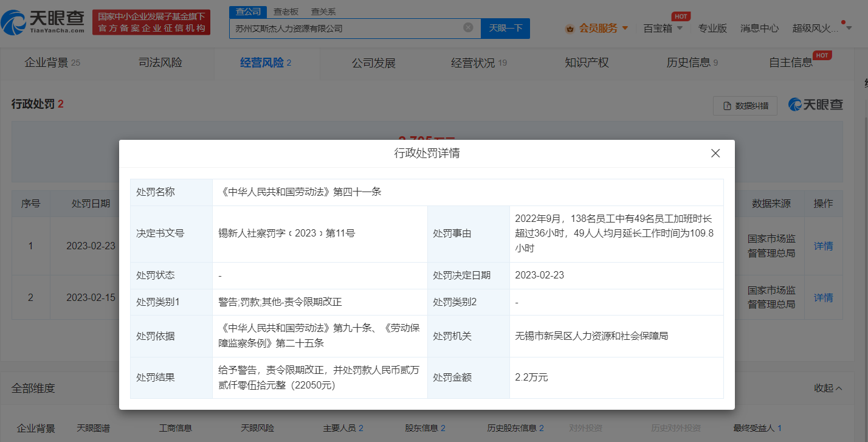
Task: Click the 处罚名称 value 第四十一条
Action: point(300,192)
